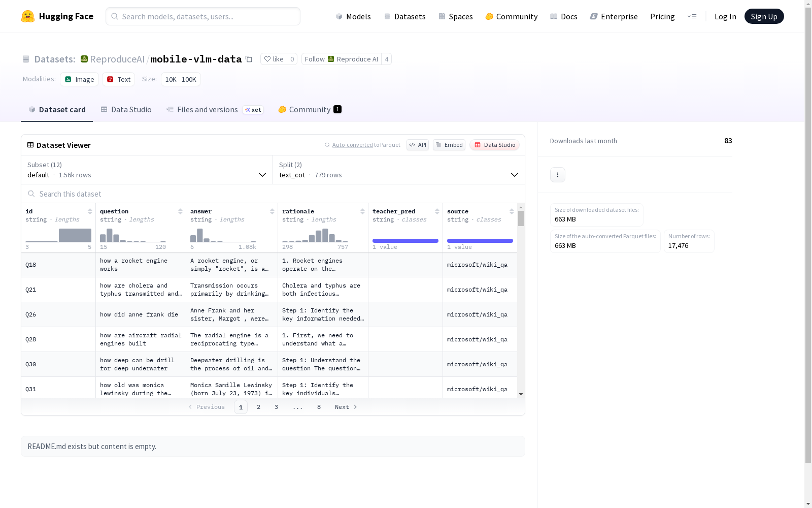The width and height of the screenshot is (812, 508).
Task: Click the rationale lengths histogram
Action: [315, 235]
